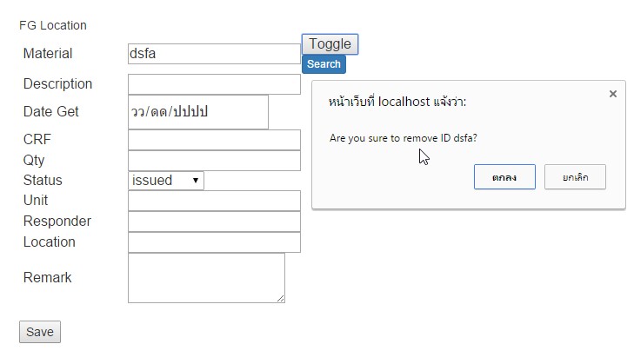
Task: Click inside the Remark textarea
Action: click(206, 278)
